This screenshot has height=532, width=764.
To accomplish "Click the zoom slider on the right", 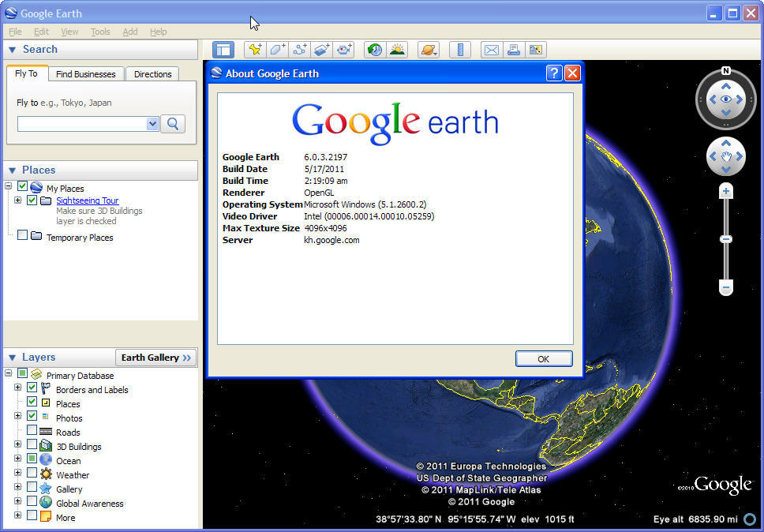I will coord(725,238).
